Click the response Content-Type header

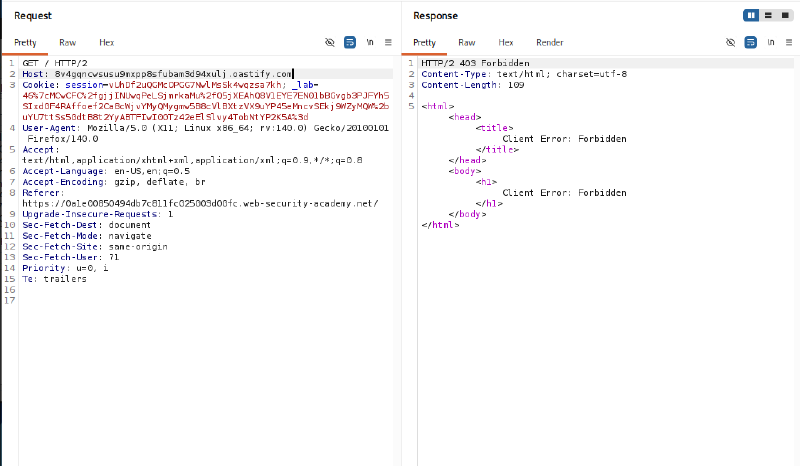pyautogui.click(x=524, y=74)
